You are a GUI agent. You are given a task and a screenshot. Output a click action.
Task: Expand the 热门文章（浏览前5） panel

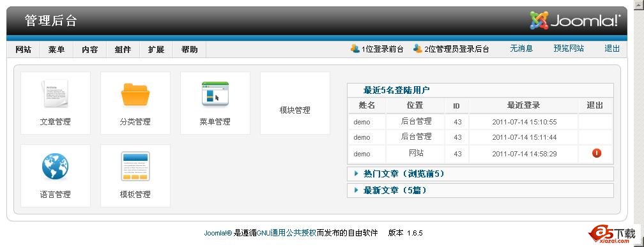coord(480,174)
